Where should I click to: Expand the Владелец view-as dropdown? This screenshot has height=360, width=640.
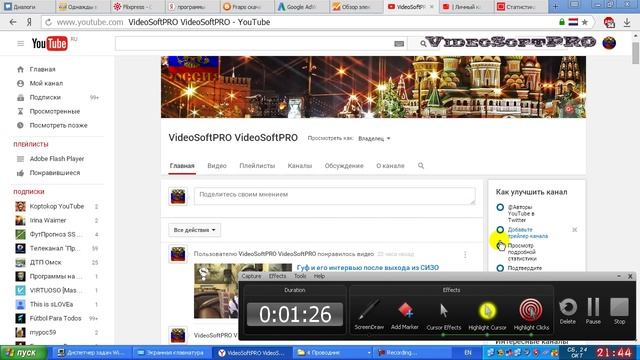coord(374,139)
